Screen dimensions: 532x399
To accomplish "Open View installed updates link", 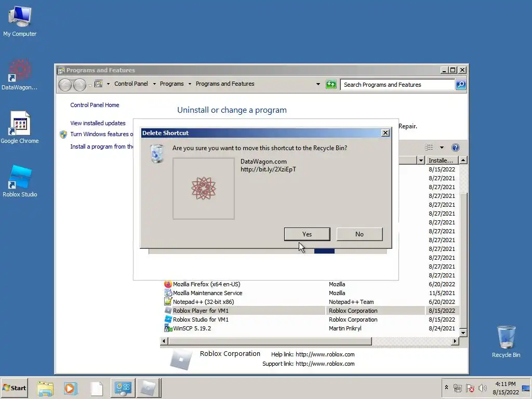I will pyautogui.click(x=98, y=123).
